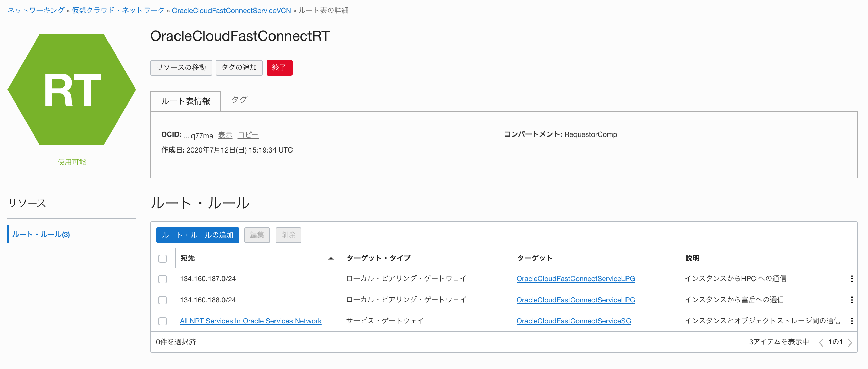Click the リソースの移動 button
Viewport: 868px width, 369px height.
point(181,68)
